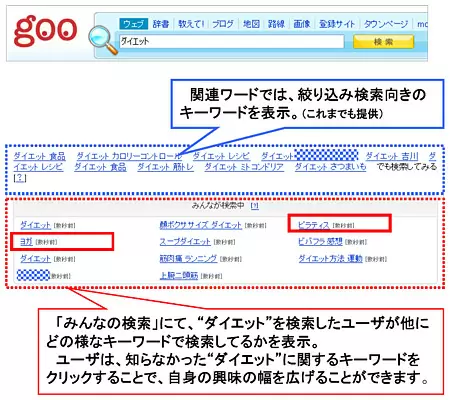This screenshot has height=400, width=450.
Task: Open the 教えて! tab
Action: click(191, 24)
